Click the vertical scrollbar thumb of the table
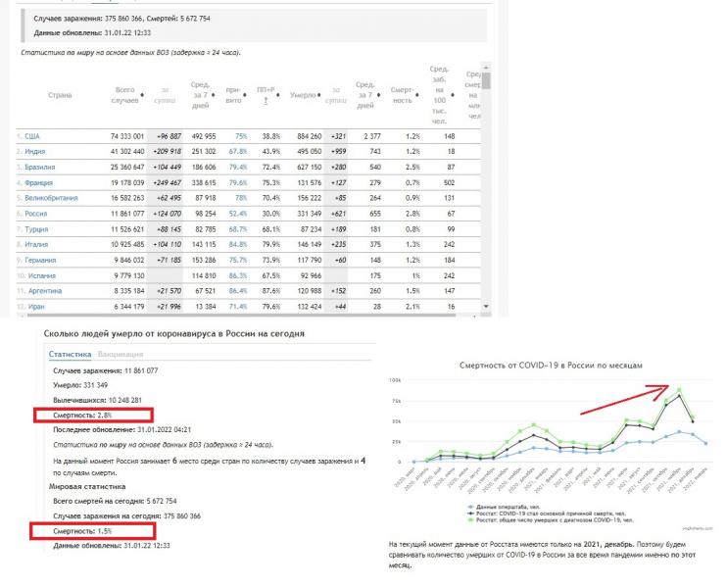The height and width of the screenshot is (588, 727). (x=486, y=80)
